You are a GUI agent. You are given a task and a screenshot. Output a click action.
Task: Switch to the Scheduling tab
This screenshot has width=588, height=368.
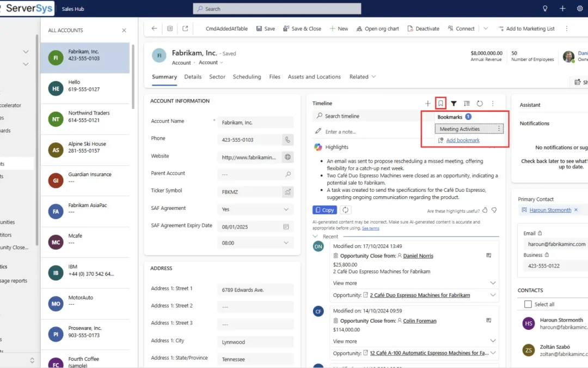247,77
